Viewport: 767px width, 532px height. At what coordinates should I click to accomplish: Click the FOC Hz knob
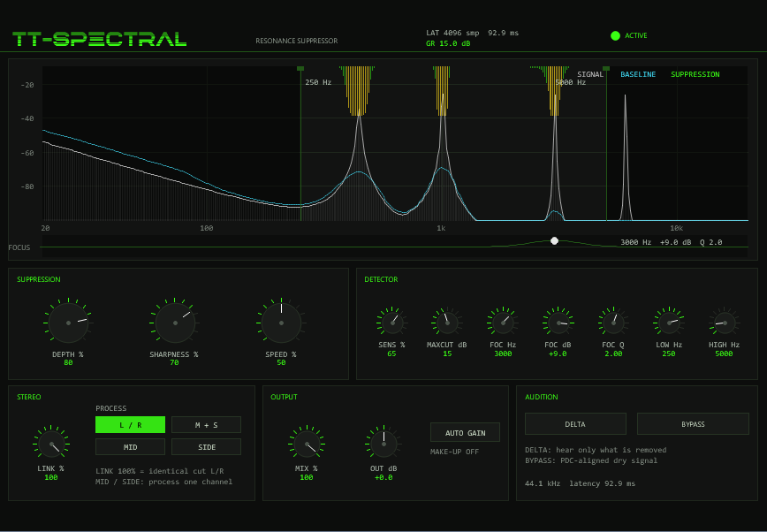(503, 323)
